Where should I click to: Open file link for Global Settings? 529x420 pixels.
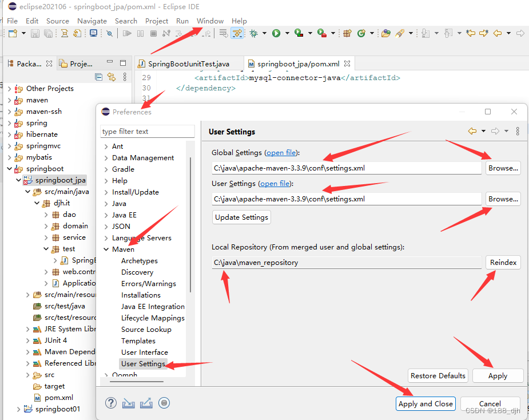click(x=281, y=153)
